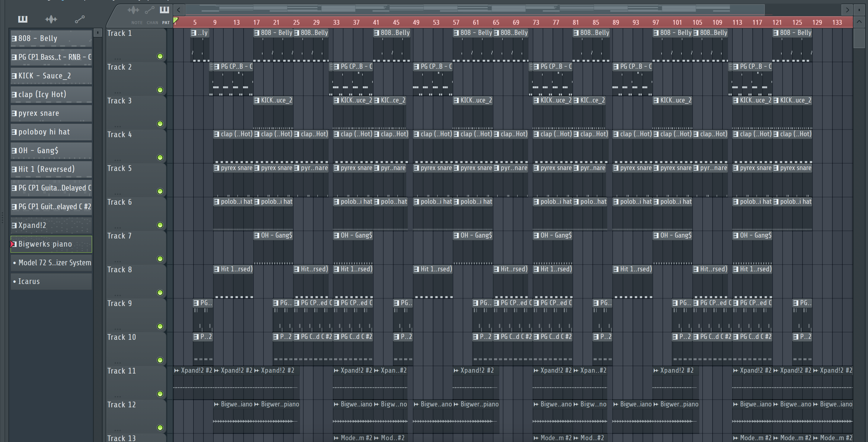The width and height of the screenshot is (868, 442).
Task: Mute Track 4 with its green light
Action: coord(160,158)
